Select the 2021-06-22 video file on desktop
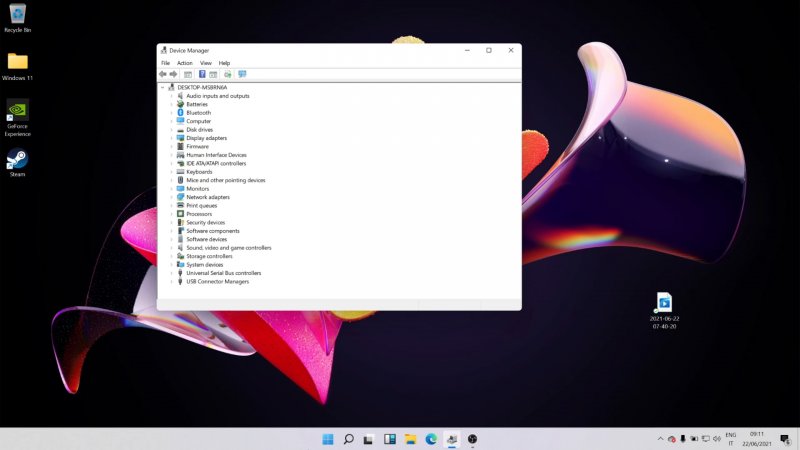Image resolution: width=800 pixels, height=450 pixels. pos(664,310)
